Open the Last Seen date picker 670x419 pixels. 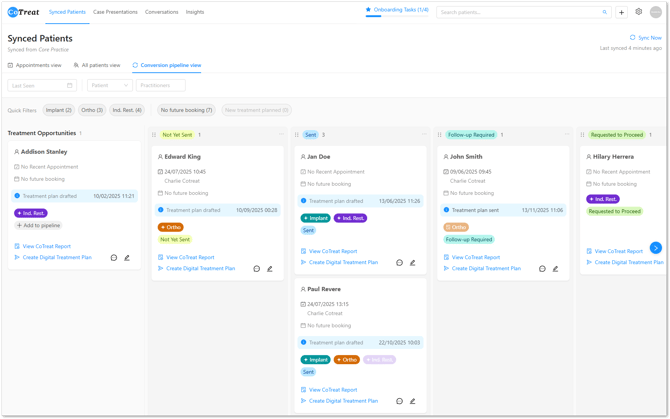(42, 86)
